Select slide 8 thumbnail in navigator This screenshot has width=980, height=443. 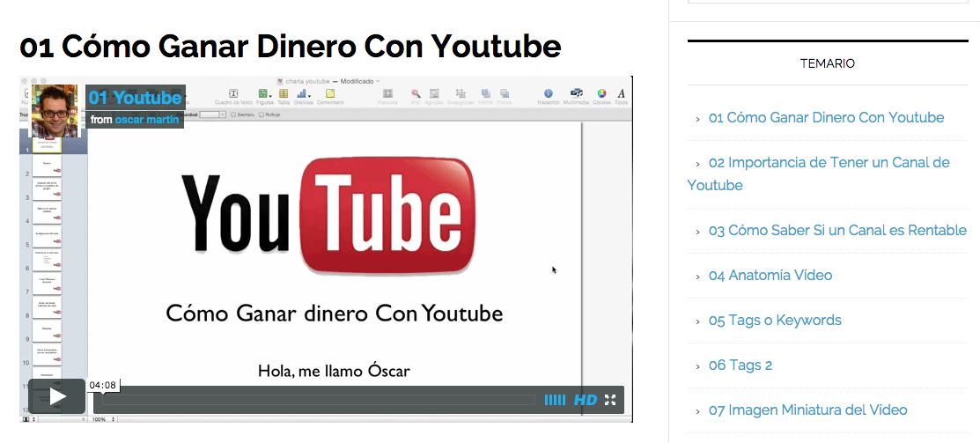[48, 308]
